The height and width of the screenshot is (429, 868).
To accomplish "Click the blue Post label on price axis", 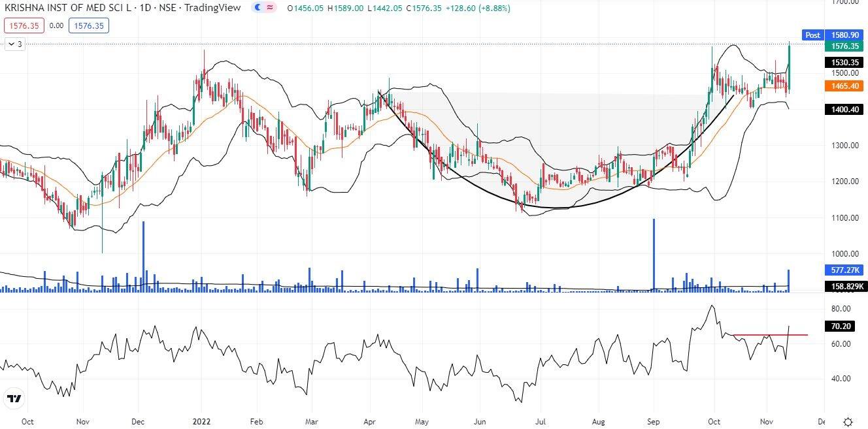I will [x=812, y=35].
